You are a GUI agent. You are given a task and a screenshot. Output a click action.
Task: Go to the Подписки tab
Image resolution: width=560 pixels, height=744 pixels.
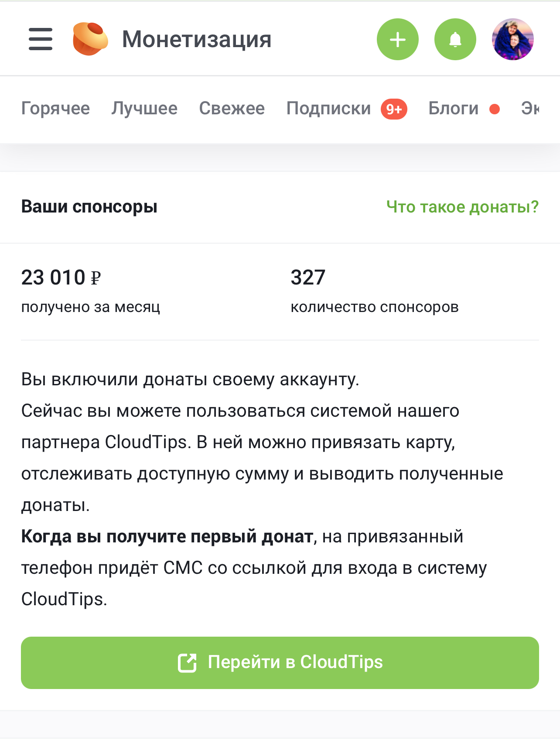[x=328, y=108]
